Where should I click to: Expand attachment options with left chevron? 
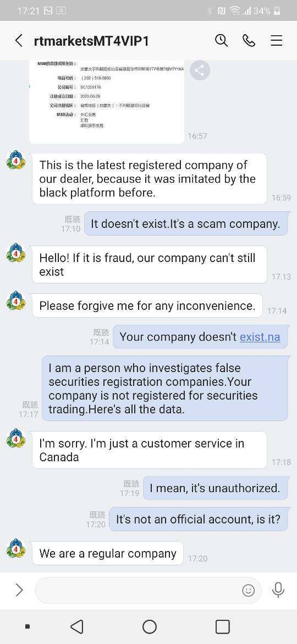(x=19, y=590)
